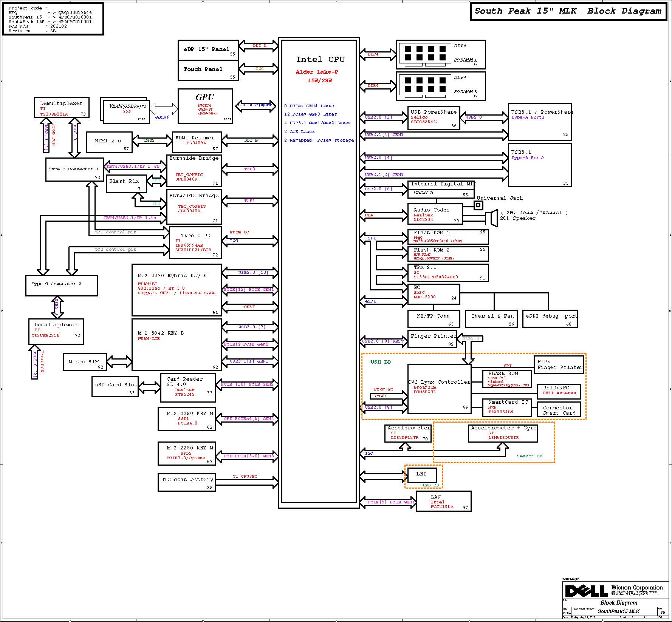
Task: Select the M.2 3042 KEY B label
Action: tap(161, 333)
